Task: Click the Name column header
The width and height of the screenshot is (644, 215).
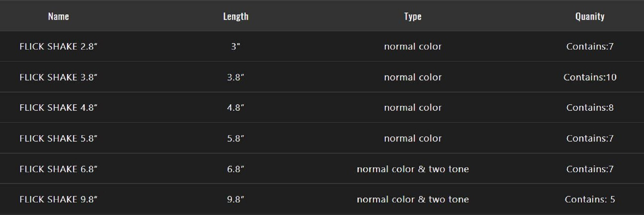Action: click(x=58, y=16)
